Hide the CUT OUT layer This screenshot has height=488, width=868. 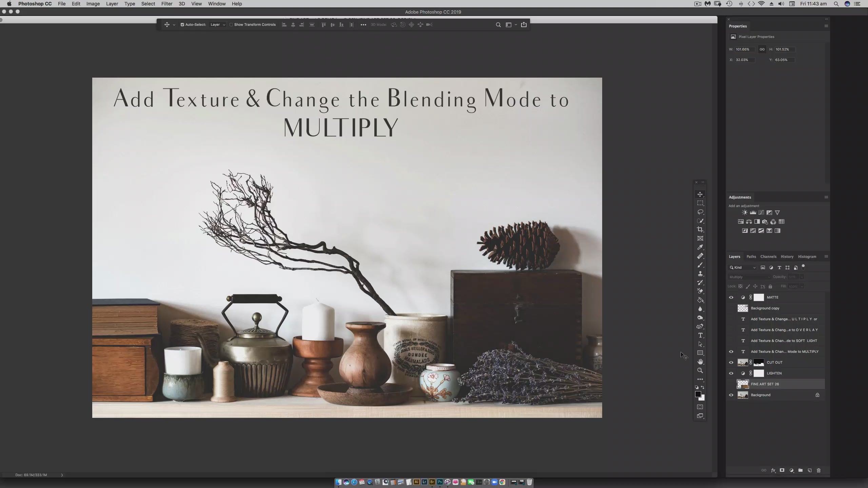click(x=731, y=362)
